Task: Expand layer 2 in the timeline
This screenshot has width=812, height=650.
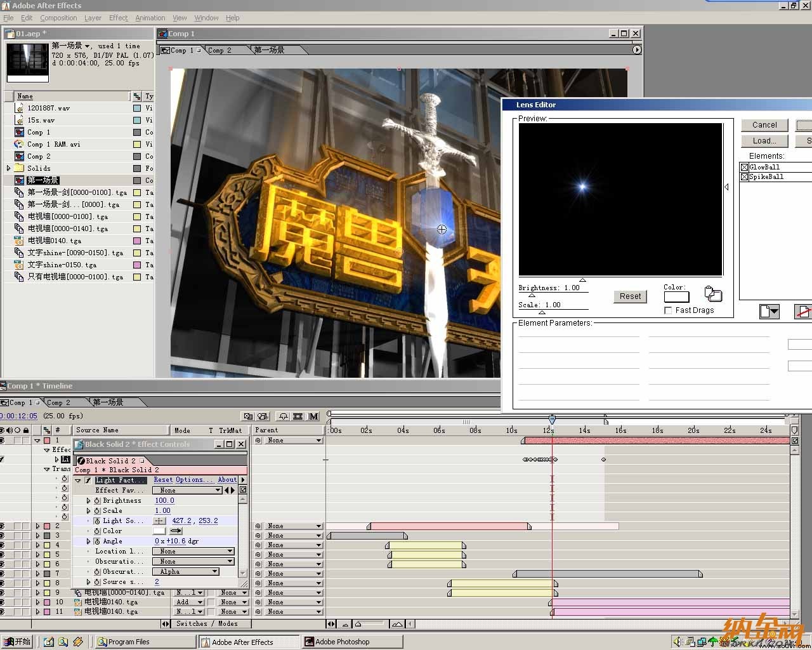Action: [x=37, y=526]
